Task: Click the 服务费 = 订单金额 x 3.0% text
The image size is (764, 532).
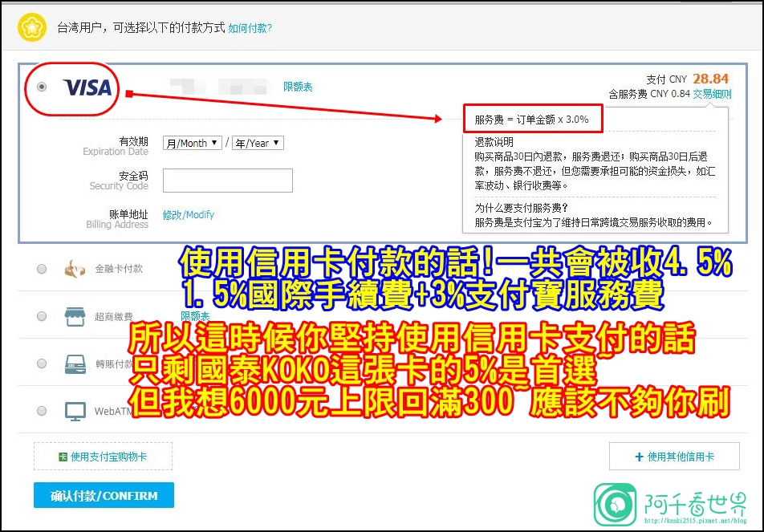Action: [x=531, y=120]
